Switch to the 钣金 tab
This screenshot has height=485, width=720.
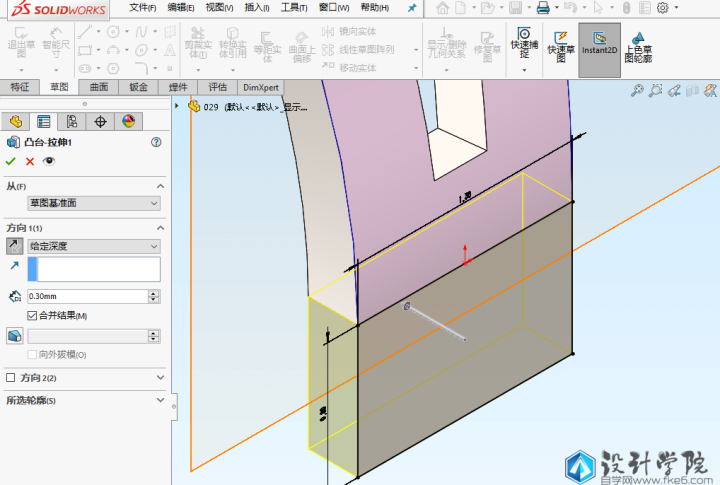138,87
